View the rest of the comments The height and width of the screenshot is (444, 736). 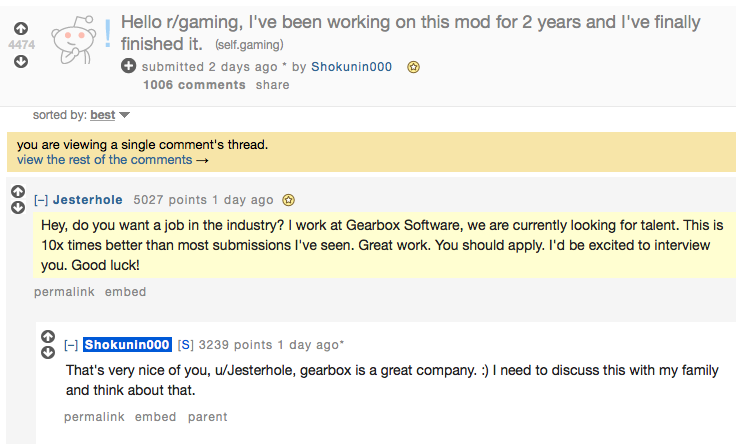[113, 160]
